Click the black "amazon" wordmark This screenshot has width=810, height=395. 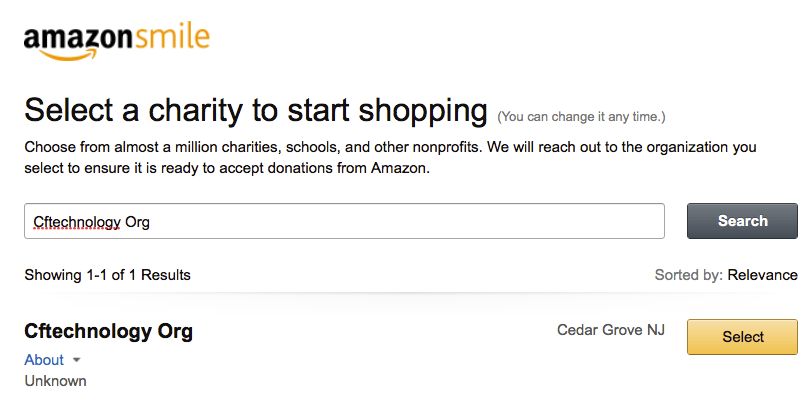pos(79,38)
